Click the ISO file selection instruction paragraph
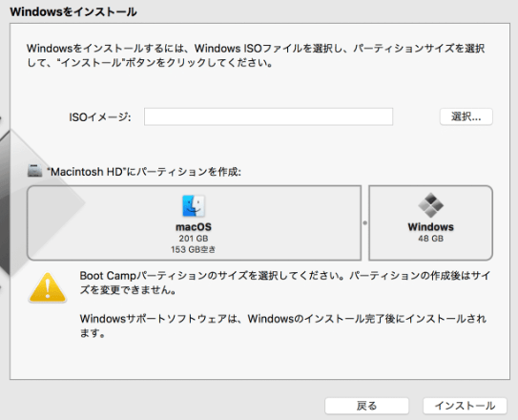This screenshot has width=518, height=420. point(256,55)
